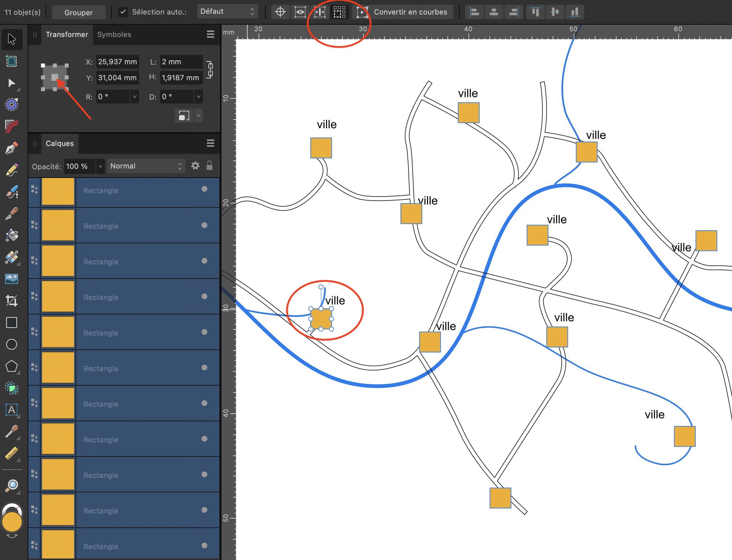732x560 pixels.
Task: Select the Node tool
Action: pyautogui.click(x=12, y=83)
